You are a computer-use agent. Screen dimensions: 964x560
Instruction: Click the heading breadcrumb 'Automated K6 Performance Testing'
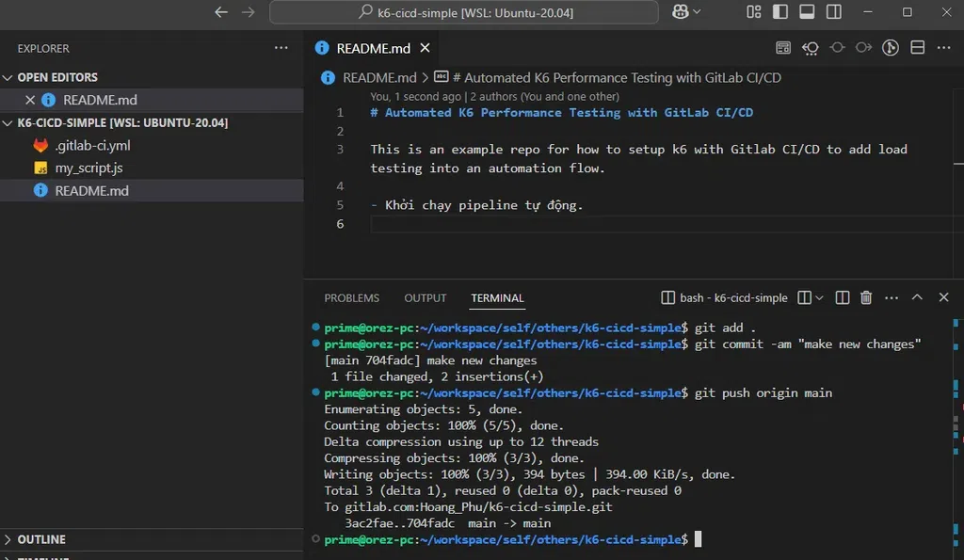(x=617, y=77)
